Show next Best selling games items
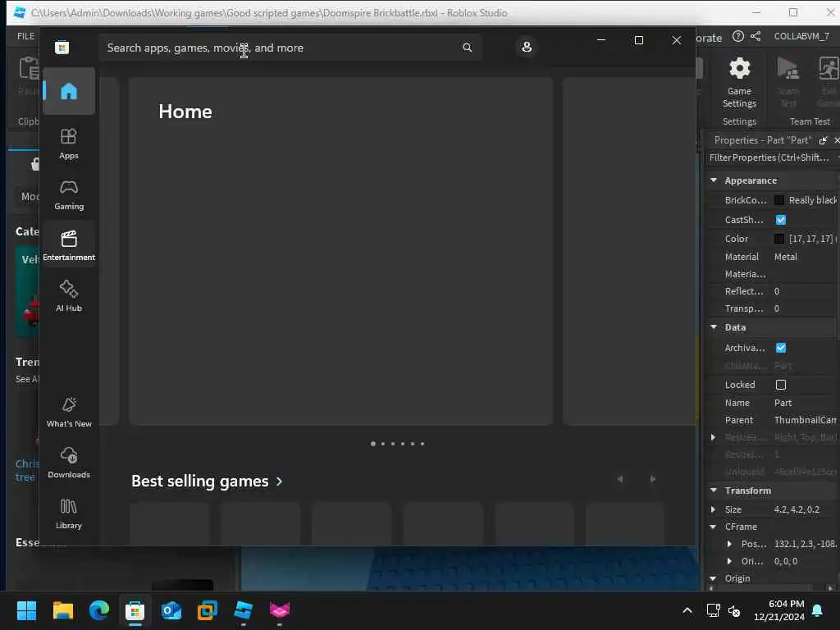 tap(652, 479)
